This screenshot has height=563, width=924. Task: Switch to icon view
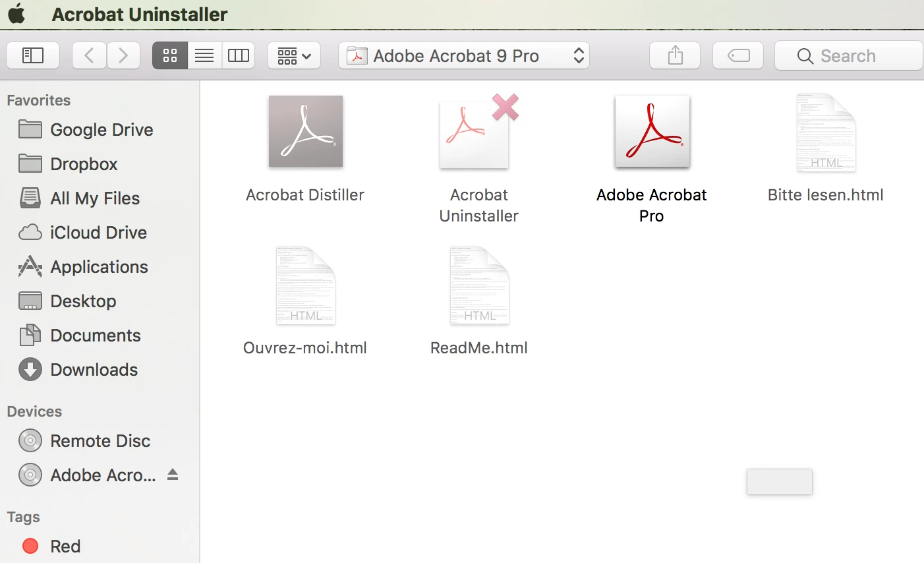(170, 55)
